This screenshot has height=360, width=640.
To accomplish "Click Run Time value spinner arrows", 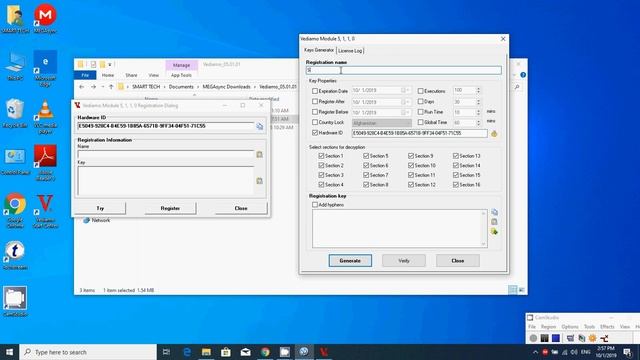I will [x=478, y=112].
